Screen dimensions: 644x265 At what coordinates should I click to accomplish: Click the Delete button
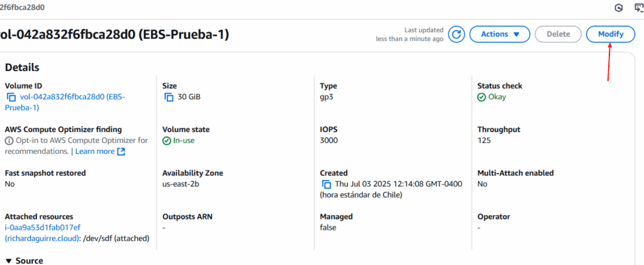pos(558,34)
